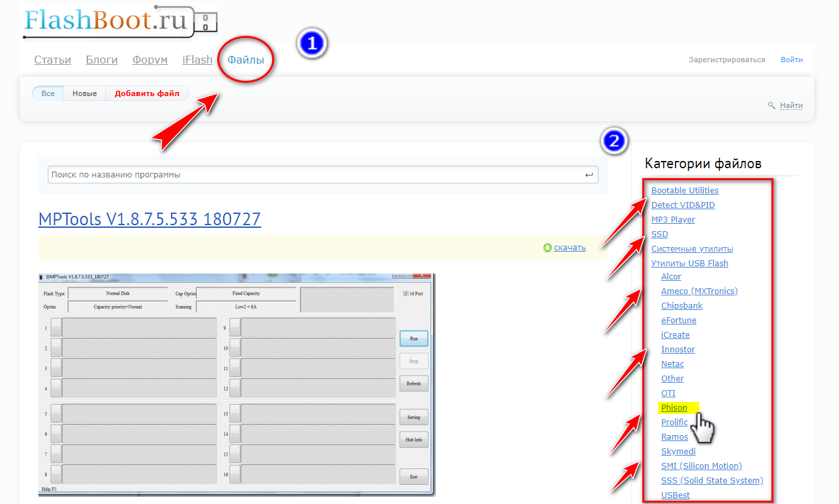Click the Войти login link
The height and width of the screenshot is (504, 839).
click(791, 60)
